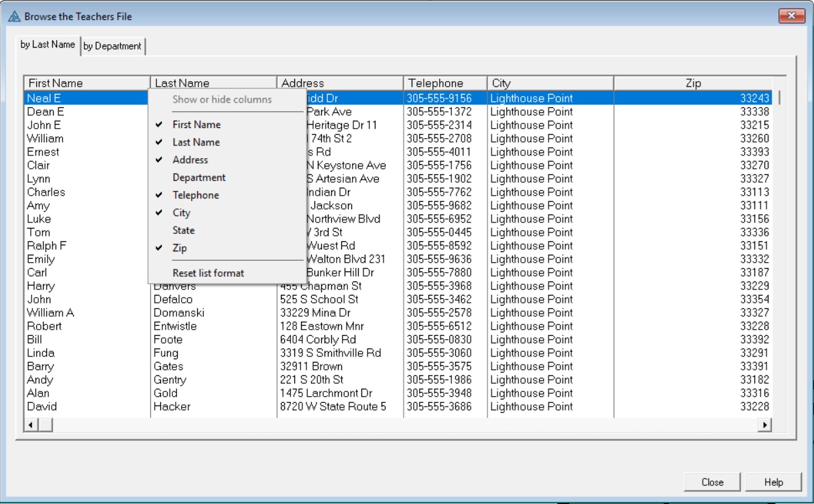Open Help with the Help button
Viewport: 814px width, 504px height.
point(773,482)
